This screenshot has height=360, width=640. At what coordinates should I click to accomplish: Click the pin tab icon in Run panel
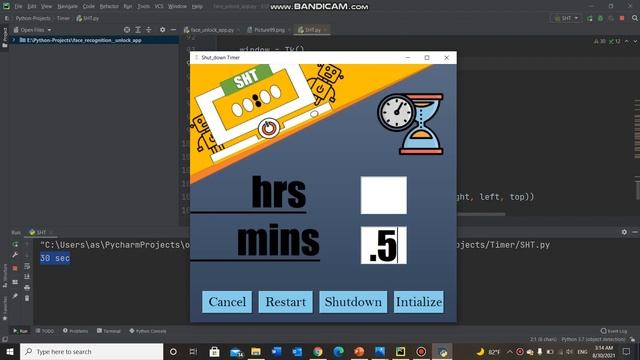(15, 296)
